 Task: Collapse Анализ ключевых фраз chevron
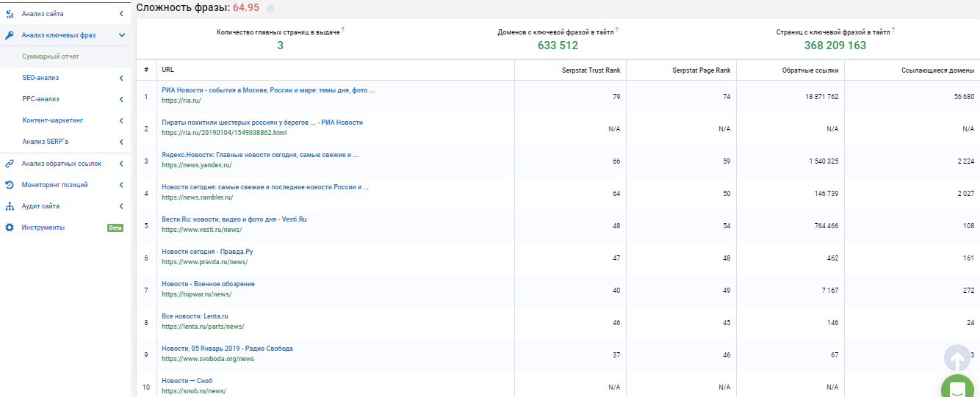click(x=121, y=35)
